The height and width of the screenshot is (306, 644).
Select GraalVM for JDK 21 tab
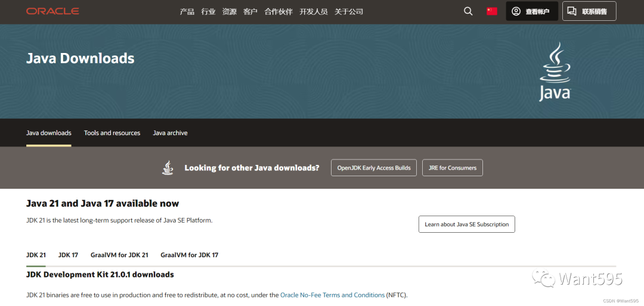119,255
